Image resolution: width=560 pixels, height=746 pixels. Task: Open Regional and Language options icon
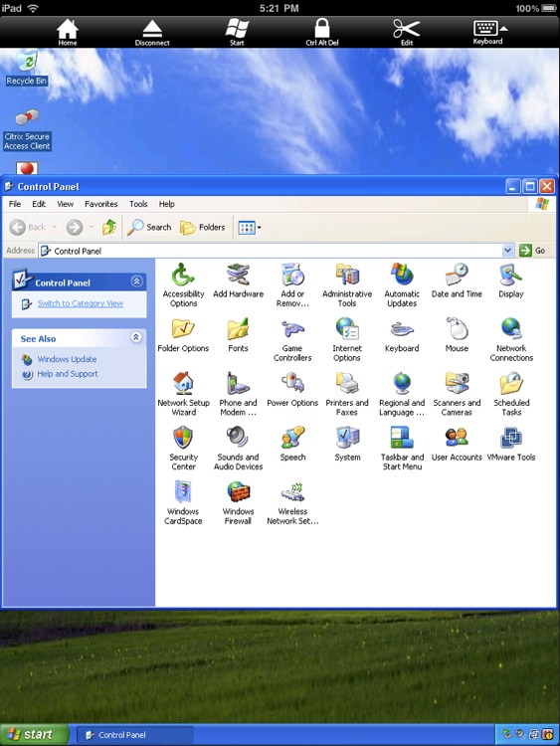[402, 394]
